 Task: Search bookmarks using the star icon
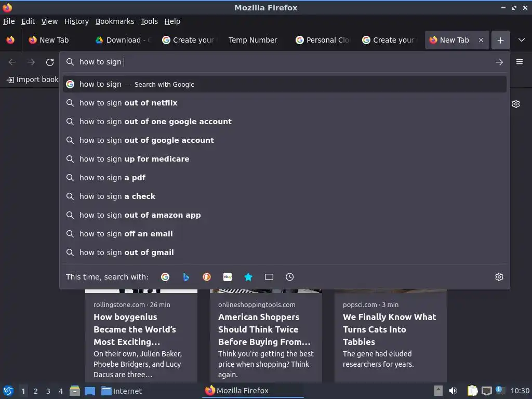(x=248, y=277)
